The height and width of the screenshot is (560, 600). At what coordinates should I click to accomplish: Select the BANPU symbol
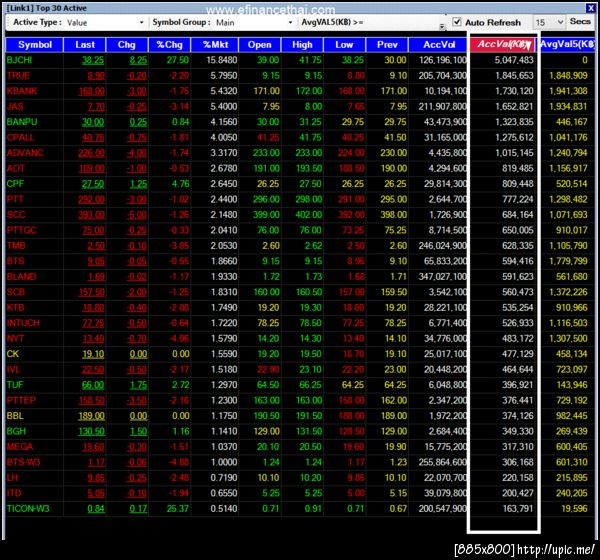[22, 122]
